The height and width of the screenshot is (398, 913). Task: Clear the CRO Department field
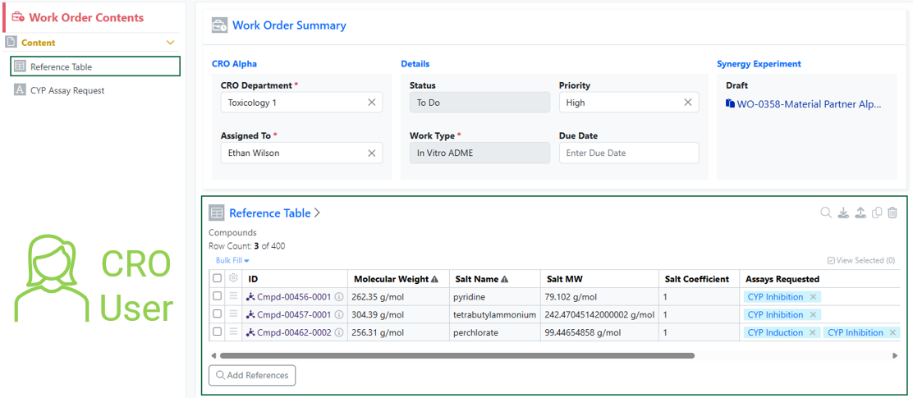(x=371, y=102)
